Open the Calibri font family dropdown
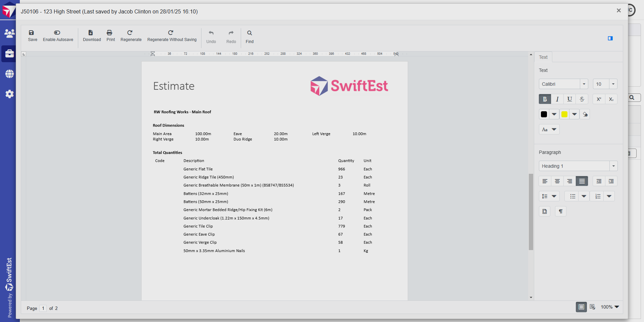Screen dimensions: 644x322 pyautogui.click(x=584, y=84)
